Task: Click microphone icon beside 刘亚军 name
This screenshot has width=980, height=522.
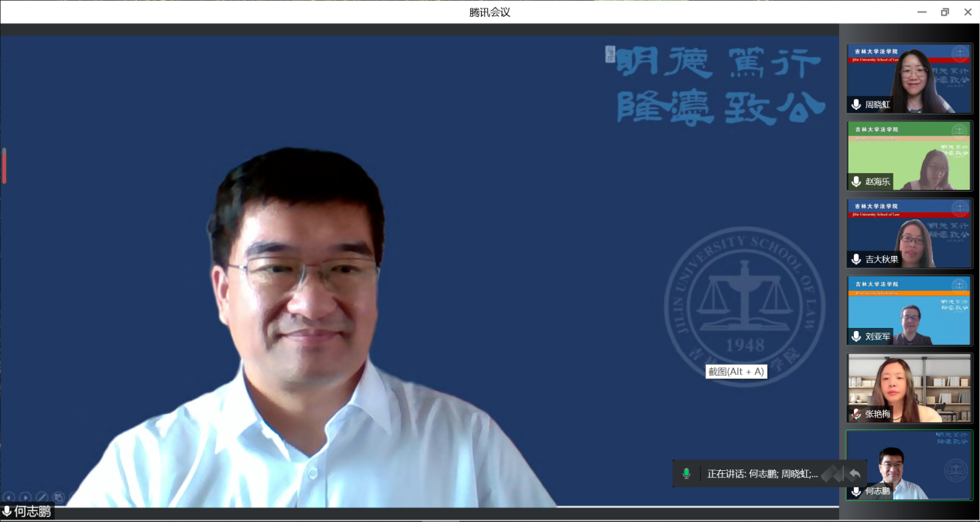Action: [x=856, y=336]
